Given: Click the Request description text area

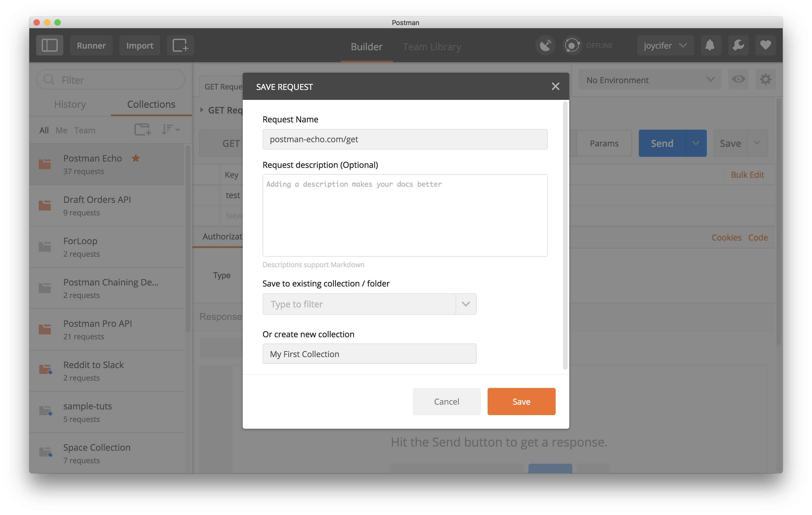Looking at the screenshot, I should click(x=405, y=215).
